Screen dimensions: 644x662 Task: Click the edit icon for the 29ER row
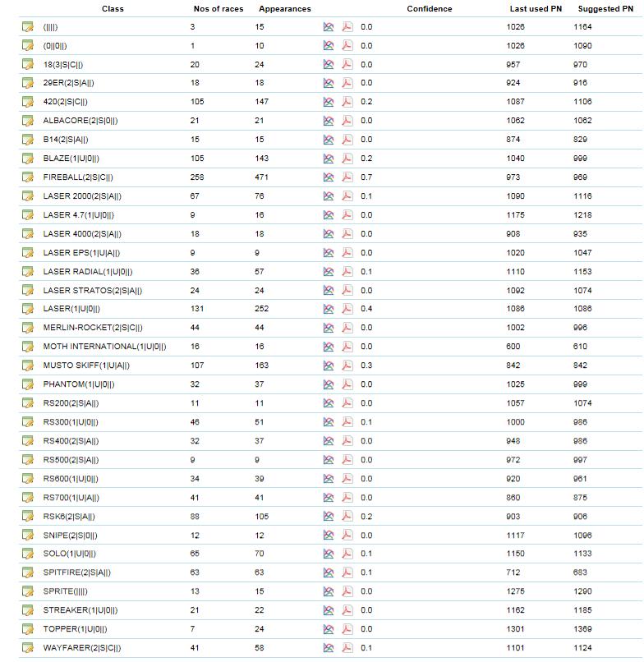[x=28, y=83]
